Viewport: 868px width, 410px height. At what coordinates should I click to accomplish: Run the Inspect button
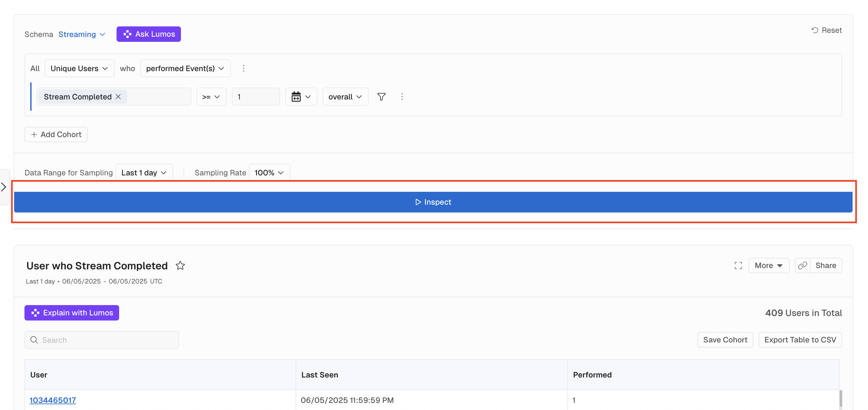click(433, 202)
